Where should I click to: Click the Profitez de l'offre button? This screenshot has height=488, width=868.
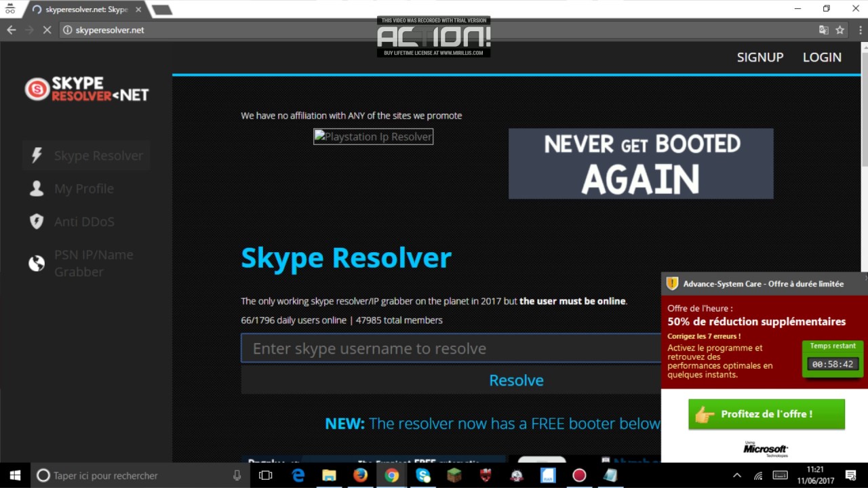pyautogui.click(x=766, y=414)
